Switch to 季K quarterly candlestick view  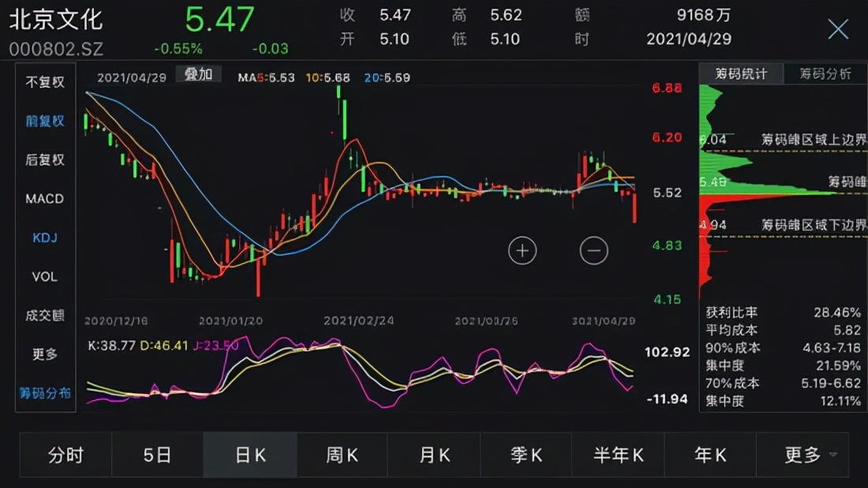click(526, 455)
